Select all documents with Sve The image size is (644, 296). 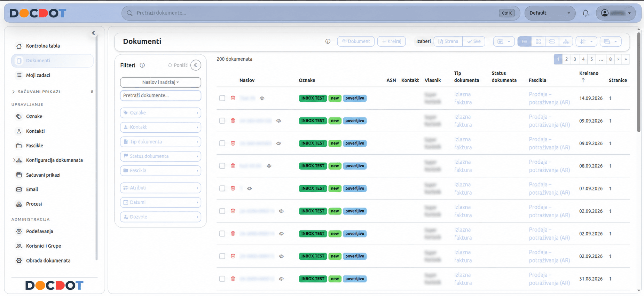point(474,42)
